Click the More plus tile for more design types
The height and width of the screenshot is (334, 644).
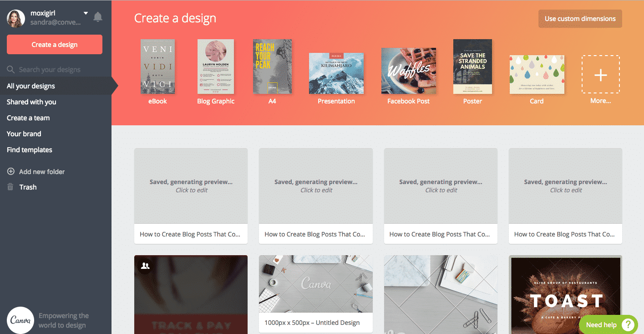pos(600,75)
